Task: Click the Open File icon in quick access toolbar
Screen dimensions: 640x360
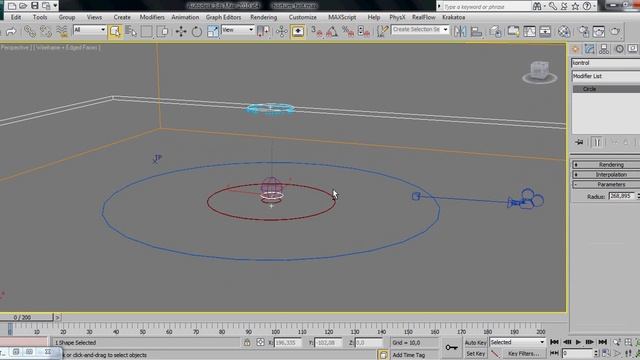Action: (23, 6)
